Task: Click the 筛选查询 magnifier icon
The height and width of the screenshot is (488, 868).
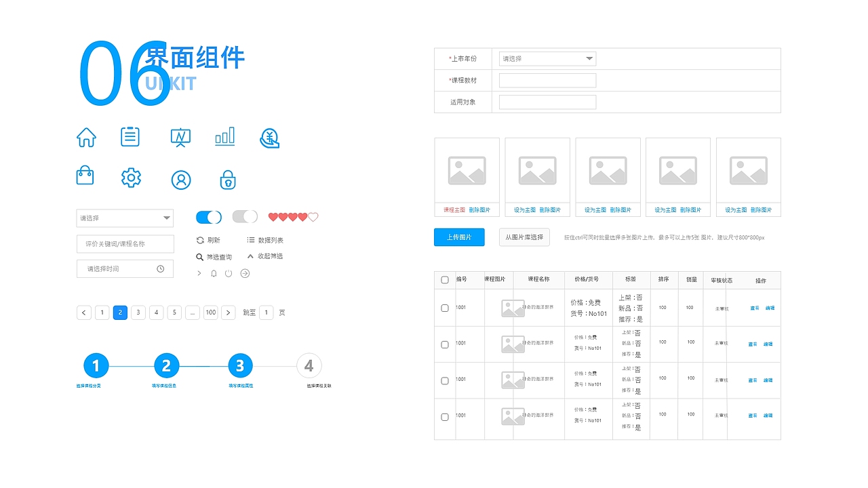Action: (199, 257)
